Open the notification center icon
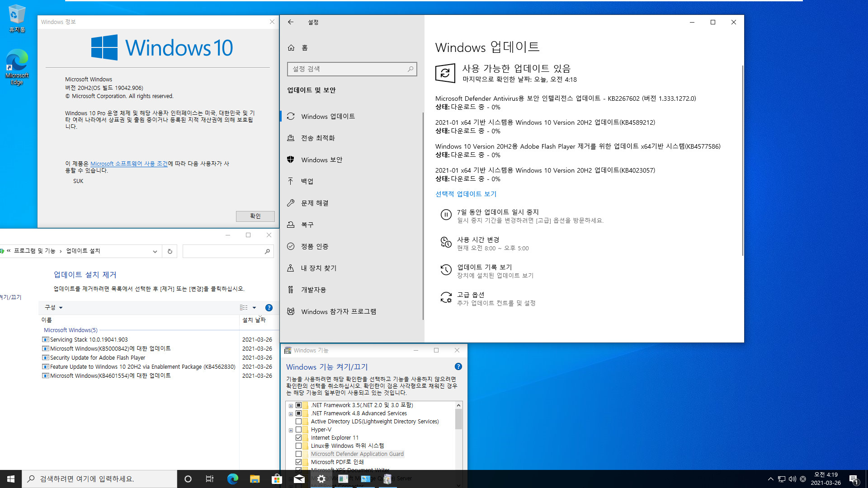868x488 pixels. (854, 479)
